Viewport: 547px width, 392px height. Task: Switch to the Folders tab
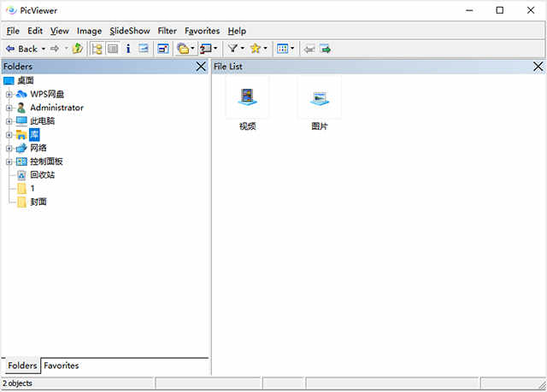[x=22, y=366]
